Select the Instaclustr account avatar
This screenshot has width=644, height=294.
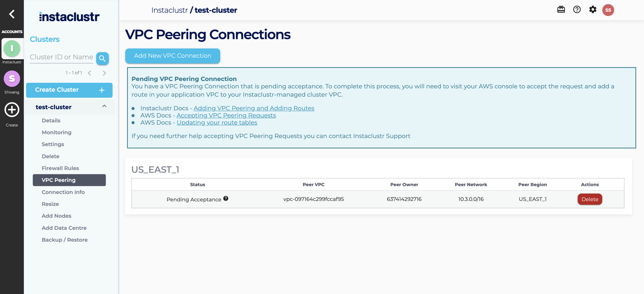click(x=12, y=49)
